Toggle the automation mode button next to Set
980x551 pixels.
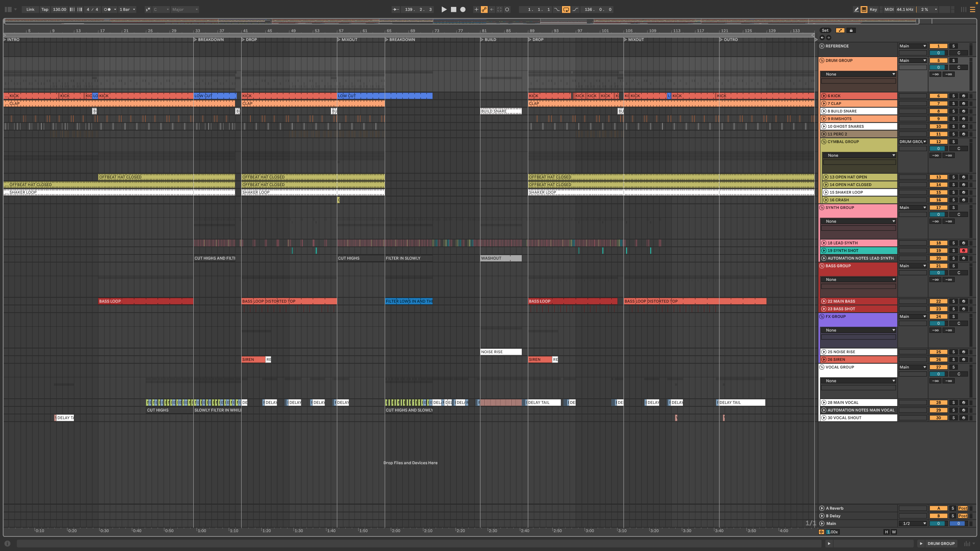[840, 31]
